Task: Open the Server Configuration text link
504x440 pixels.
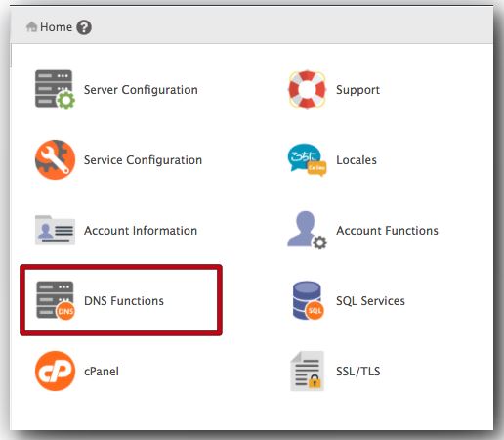Action: (x=141, y=90)
